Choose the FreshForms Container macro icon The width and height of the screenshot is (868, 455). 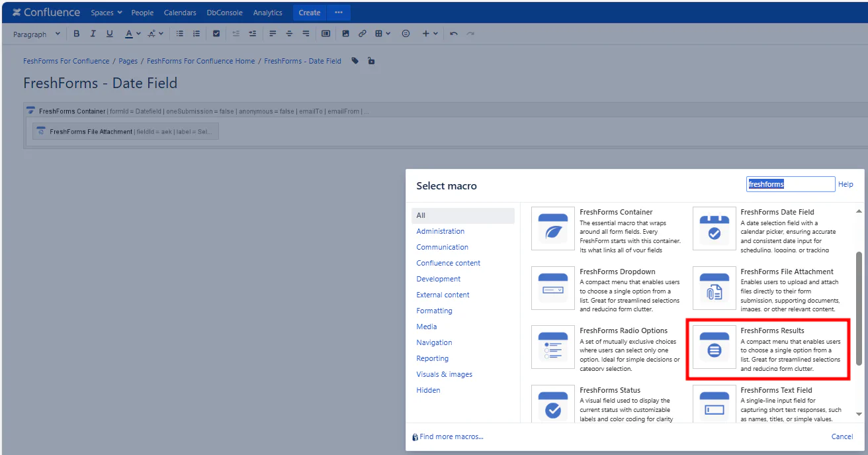(x=553, y=229)
